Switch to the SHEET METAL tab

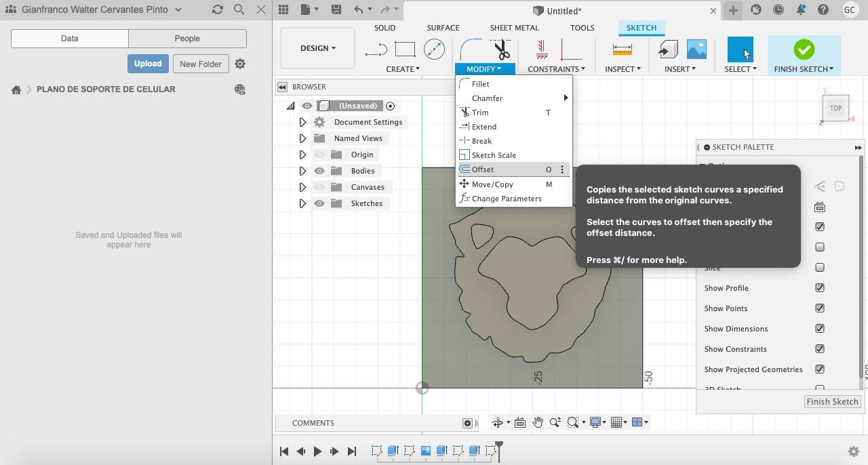click(x=515, y=28)
